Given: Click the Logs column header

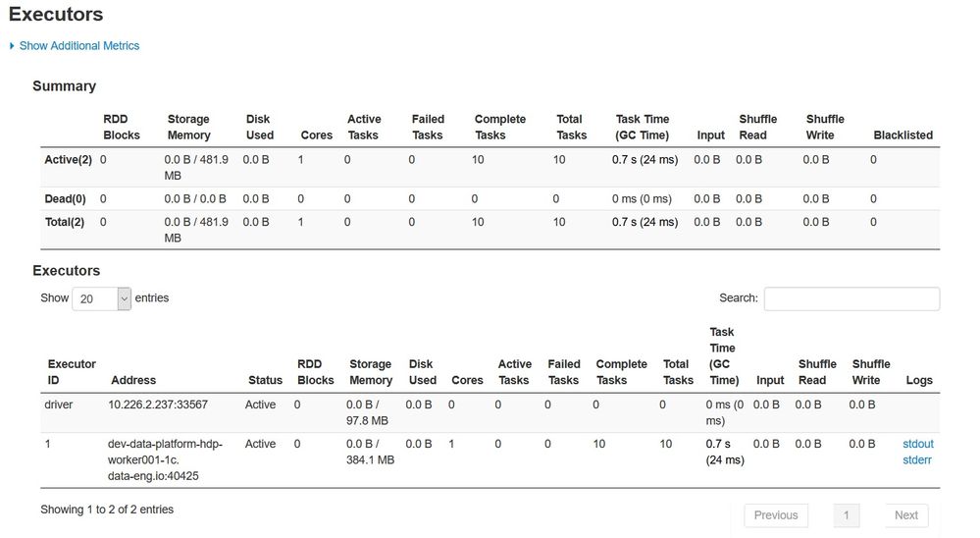Looking at the screenshot, I should pos(919,380).
